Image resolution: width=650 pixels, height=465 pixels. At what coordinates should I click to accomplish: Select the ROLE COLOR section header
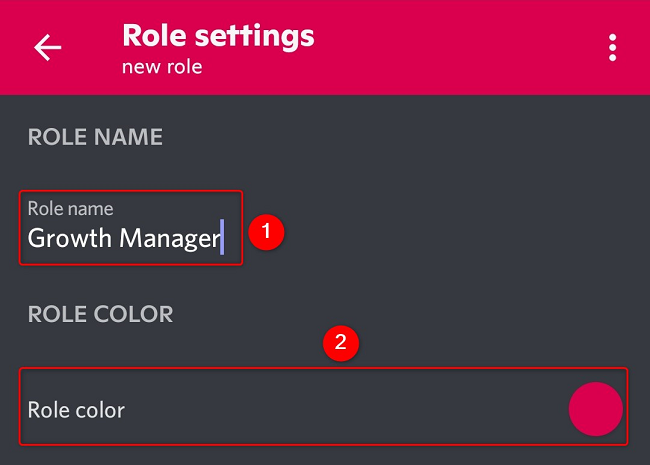(x=100, y=314)
